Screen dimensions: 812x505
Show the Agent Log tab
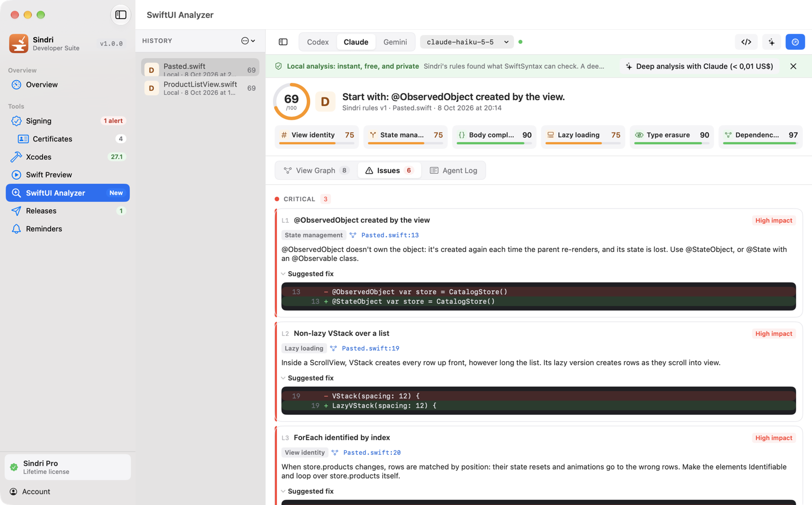tap(453, 170)
